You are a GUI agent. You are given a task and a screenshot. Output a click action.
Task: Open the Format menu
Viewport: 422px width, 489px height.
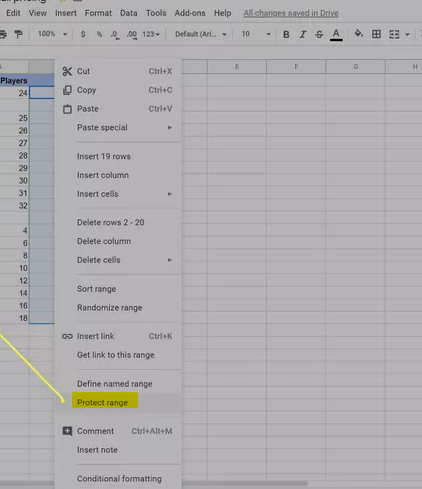[98, 13]
